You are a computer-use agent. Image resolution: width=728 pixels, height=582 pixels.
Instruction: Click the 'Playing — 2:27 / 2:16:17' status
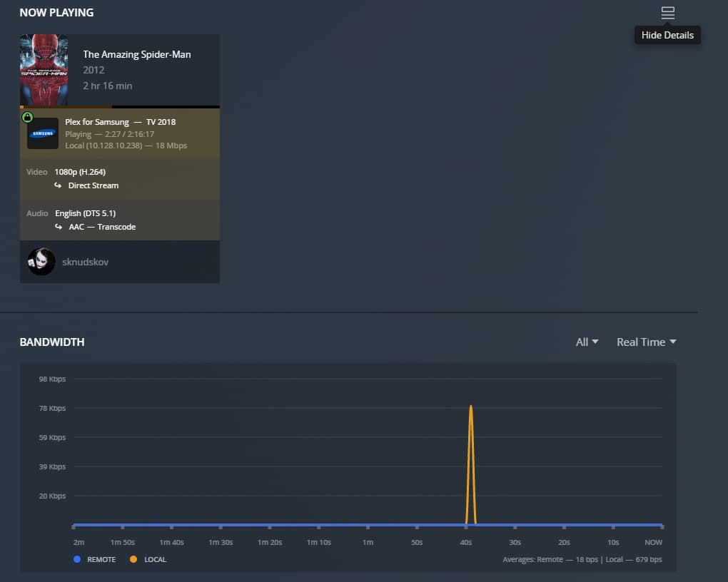(x=110, y=134)
